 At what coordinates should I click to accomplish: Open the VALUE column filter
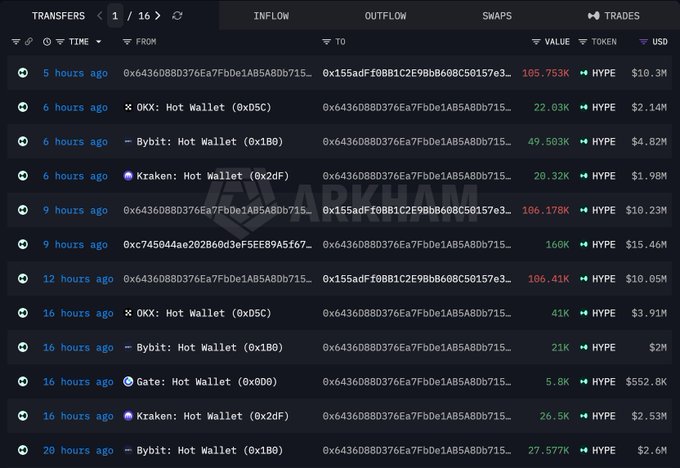point(536,42)
